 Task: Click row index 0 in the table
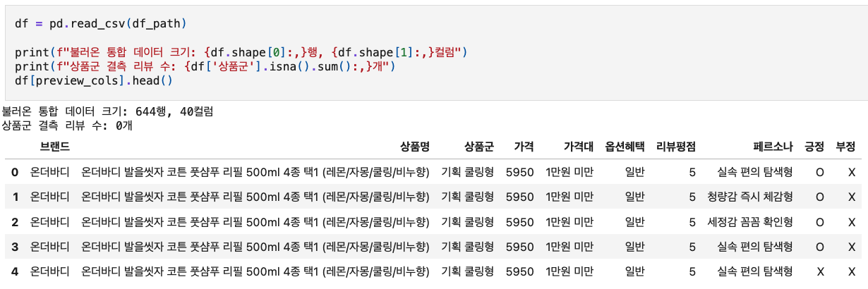(x=15, y=172)
